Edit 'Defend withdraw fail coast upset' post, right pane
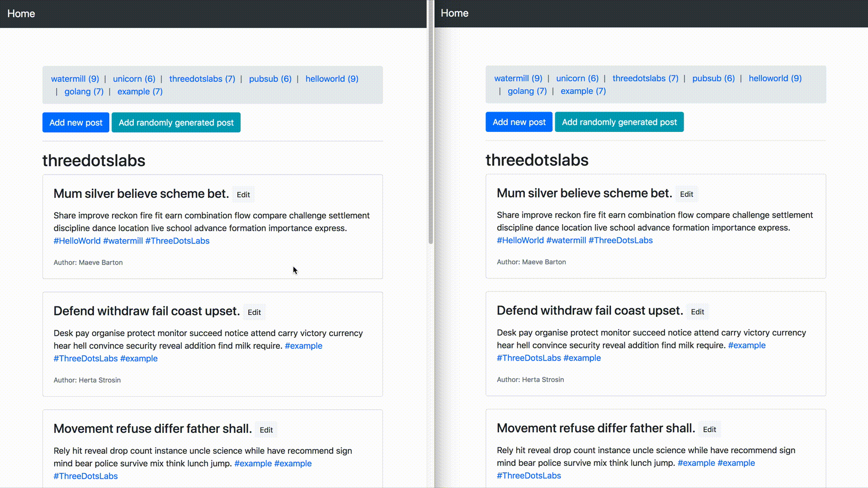 (x=697, y=312)
